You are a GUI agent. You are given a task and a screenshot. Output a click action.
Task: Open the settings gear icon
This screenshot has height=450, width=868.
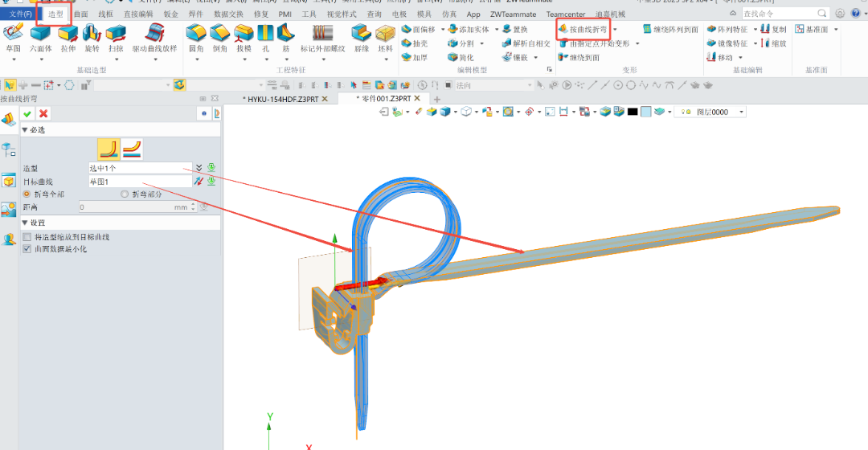[x=841, y=14]
